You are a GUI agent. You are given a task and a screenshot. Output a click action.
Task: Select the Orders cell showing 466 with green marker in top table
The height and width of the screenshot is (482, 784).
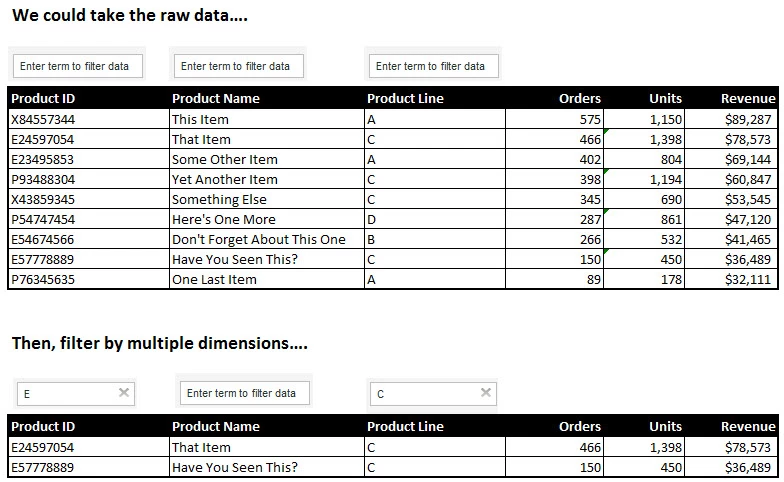pos(554,140)
